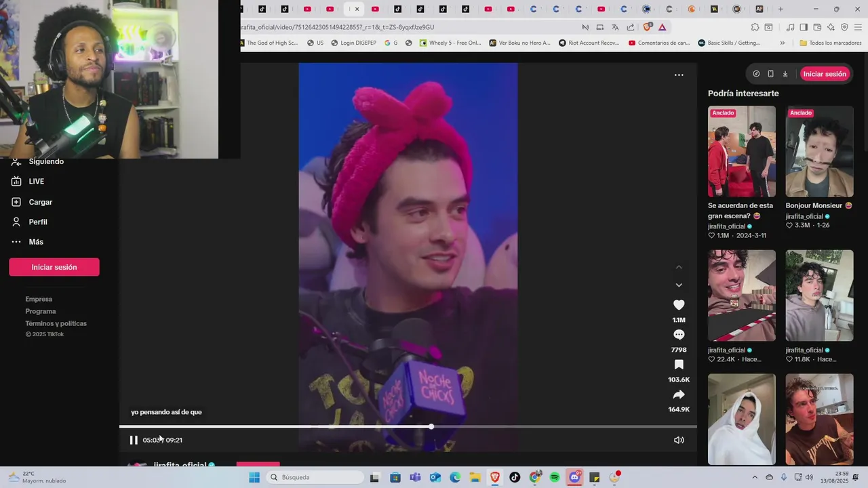Show hidden system tray icons
This screenshot has height=488, width=868.
[755, 477]
